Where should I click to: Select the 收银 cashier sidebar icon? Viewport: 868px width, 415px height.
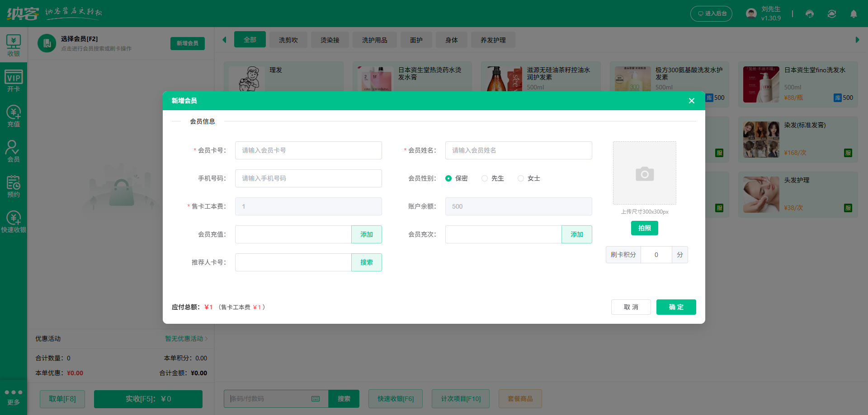pyautogui.click(x=14, y=45)
